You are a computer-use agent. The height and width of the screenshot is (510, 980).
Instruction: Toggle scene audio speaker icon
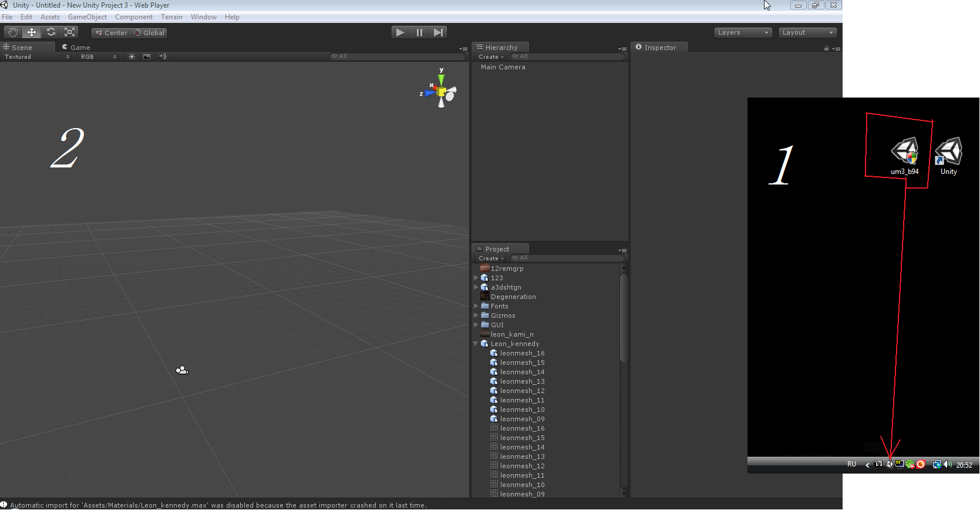(x=163, y=56)
